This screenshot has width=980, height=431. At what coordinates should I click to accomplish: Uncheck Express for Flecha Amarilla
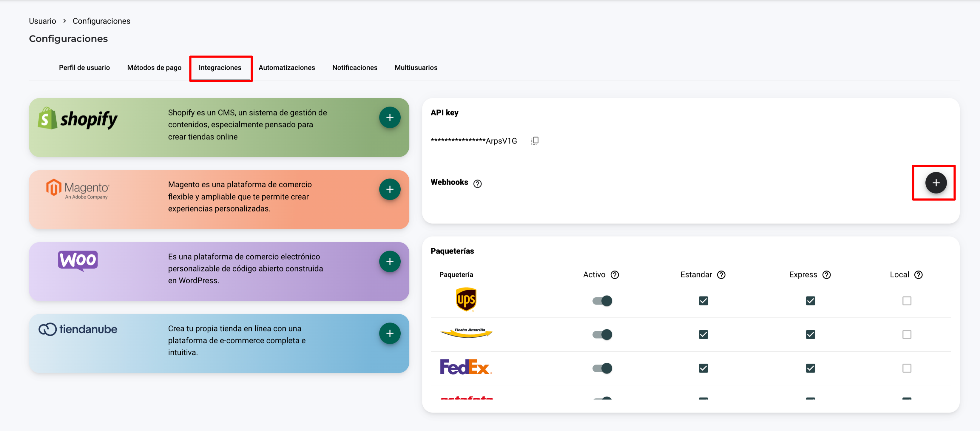(x=810, y=334)
